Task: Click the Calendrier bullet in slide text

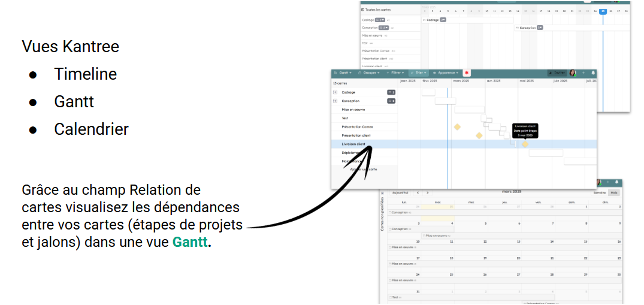Action: tap(91, 129)
